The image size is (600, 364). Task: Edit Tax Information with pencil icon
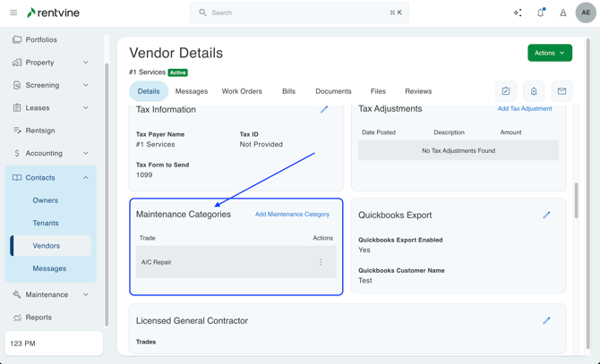324,110
